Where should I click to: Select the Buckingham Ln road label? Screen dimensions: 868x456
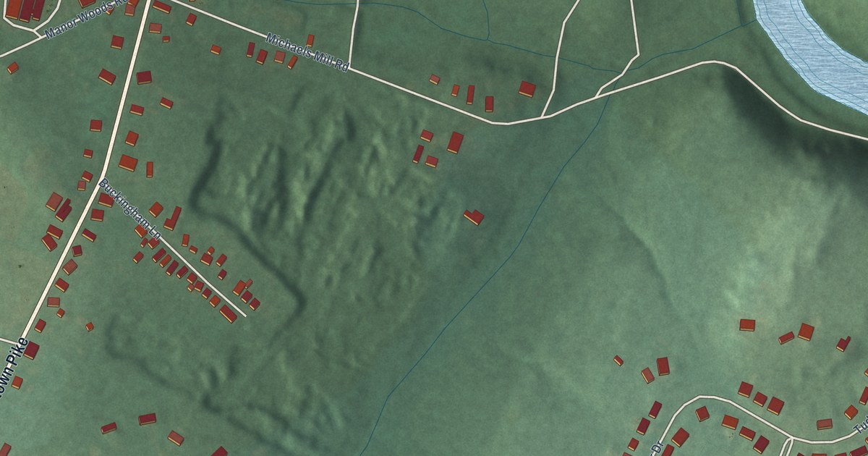point(129,210)
